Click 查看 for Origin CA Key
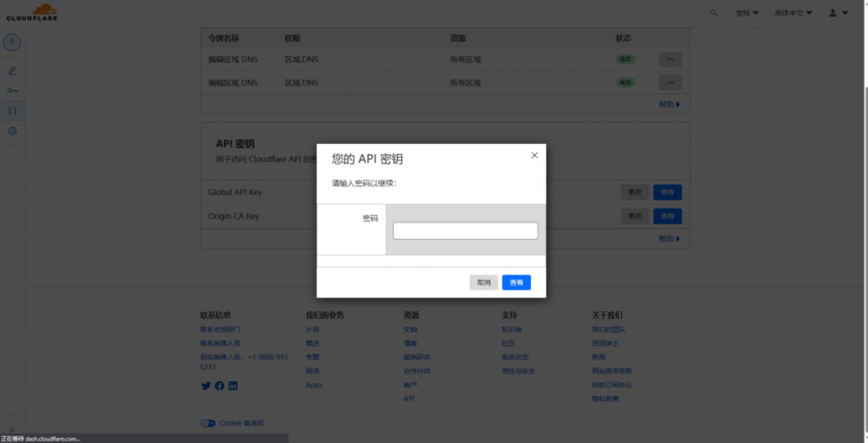Viewport: 868px width, 443px height. click(x=667, y=216)
